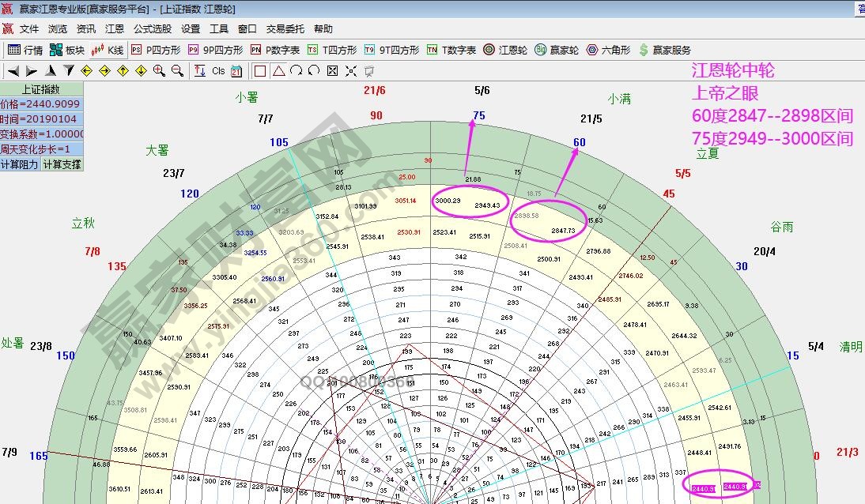This screenshot has height=504, width=865.
Task: Select the triangle drawing tool
Action: 278,70
